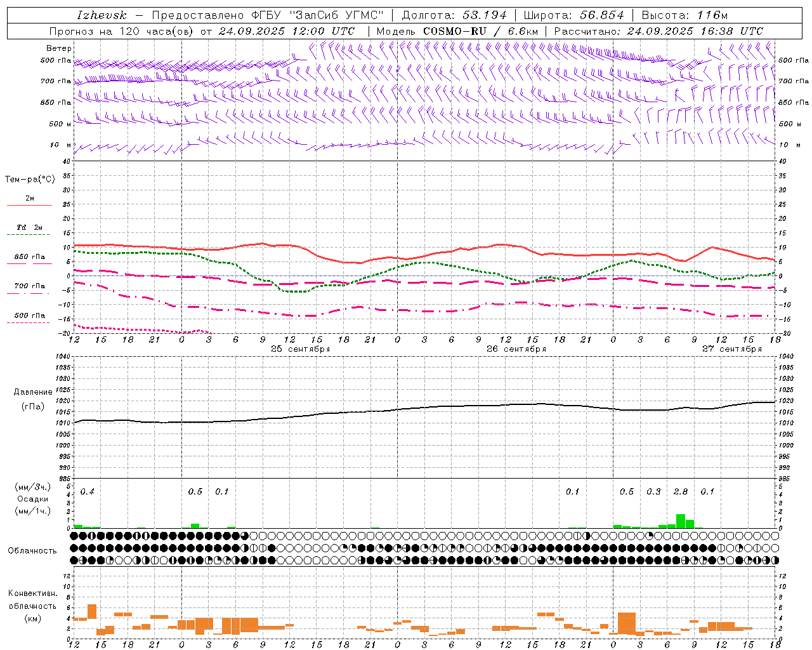Click the tallest green precipitation bar
Image resolution: width=812 pixels, height=650 pixels.
pos(680,521)
